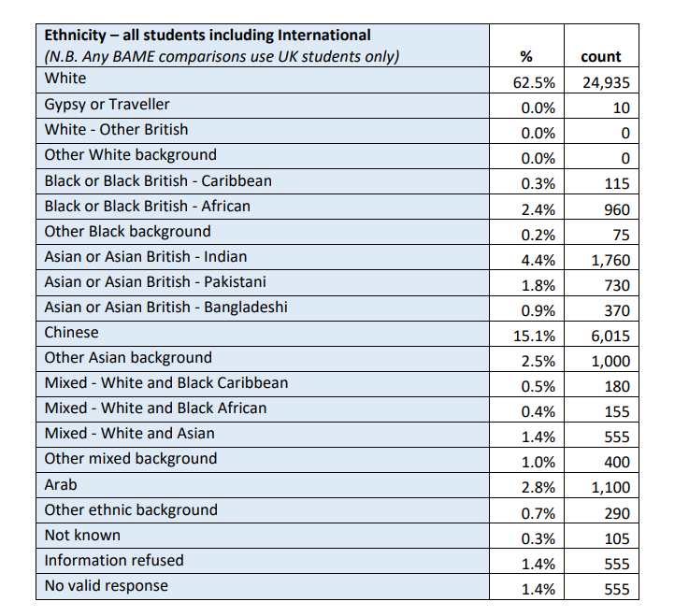Viewport: 689px width, 616px height.
Task: Click the 'Other Asian background' row label
Action: pyautogui.click(x=129, y=357)
